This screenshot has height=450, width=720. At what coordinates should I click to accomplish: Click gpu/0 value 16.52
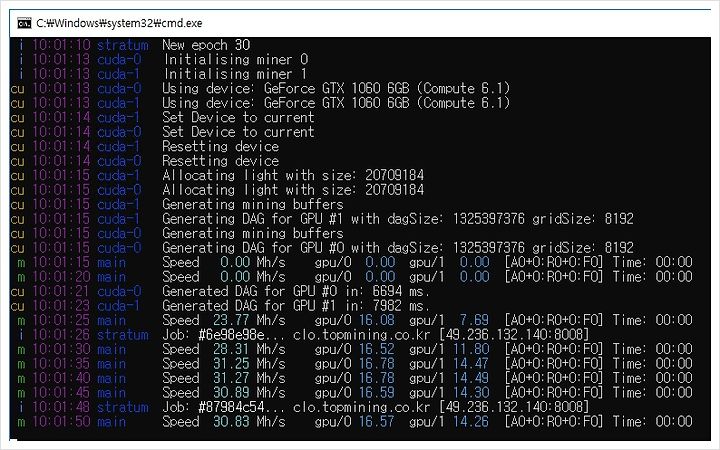click(x=377, y=349)
